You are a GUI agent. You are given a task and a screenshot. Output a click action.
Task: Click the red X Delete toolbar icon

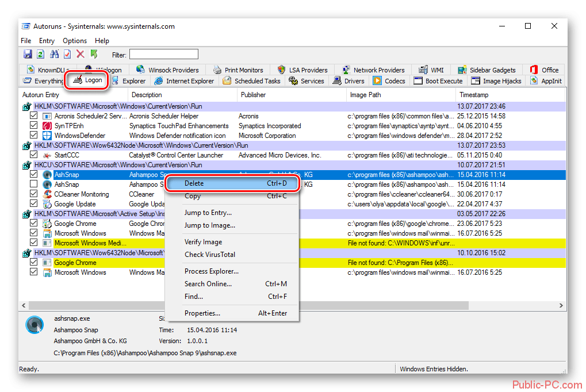pos(80,55)
